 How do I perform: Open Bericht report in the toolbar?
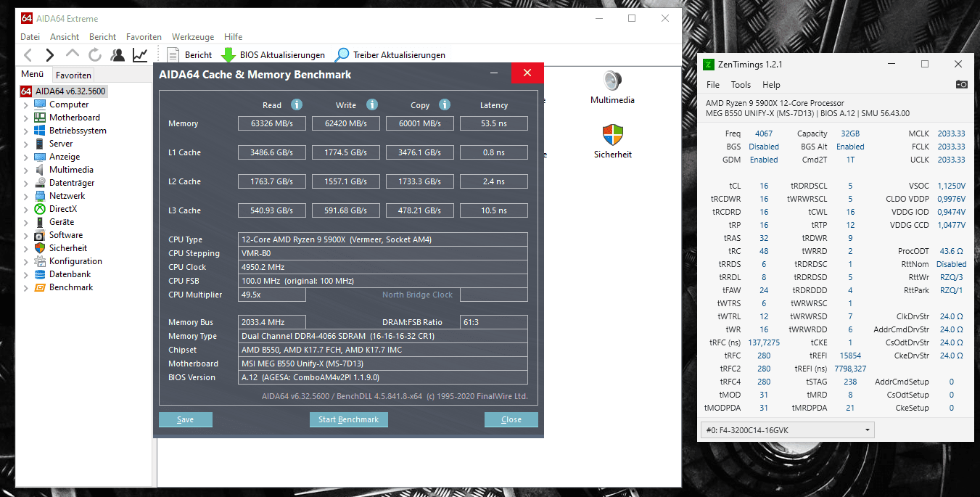click(x=189, y=54)
